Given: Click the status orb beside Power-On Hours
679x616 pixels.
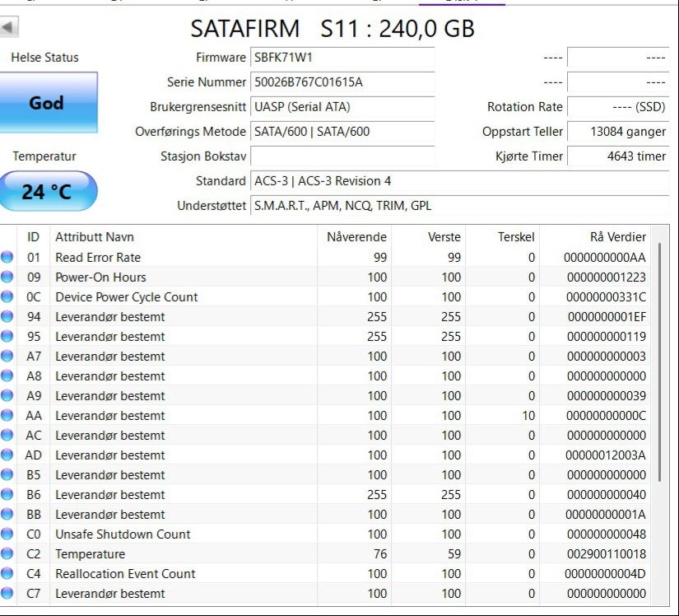Looking at the screenshot, I should click(x=7, y=278).
